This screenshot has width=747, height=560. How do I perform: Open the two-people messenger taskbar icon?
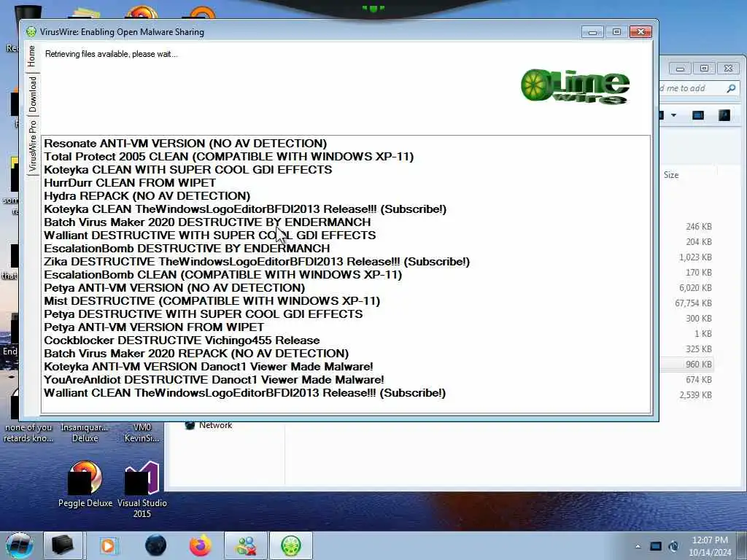pos(246,545)
